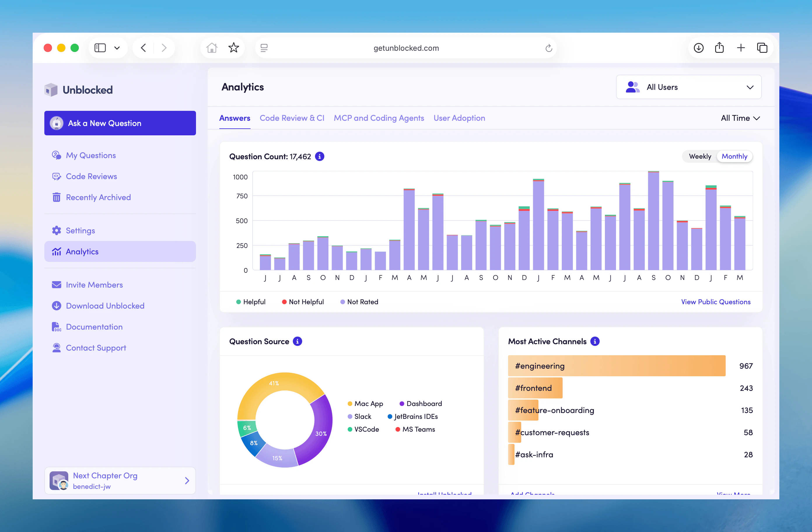Image resolution: width=812 pixels, height=532 pixels.
Task: Select Code Reviews in sidebar
Action: click(91, 176)
